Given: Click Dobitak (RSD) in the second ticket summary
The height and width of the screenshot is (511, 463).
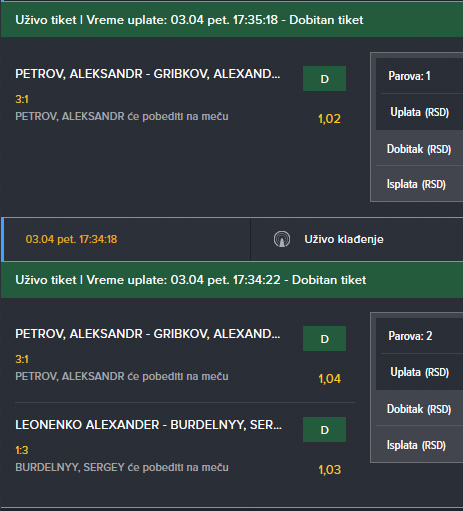Looking at the screenshot, I should coord(419,409).
